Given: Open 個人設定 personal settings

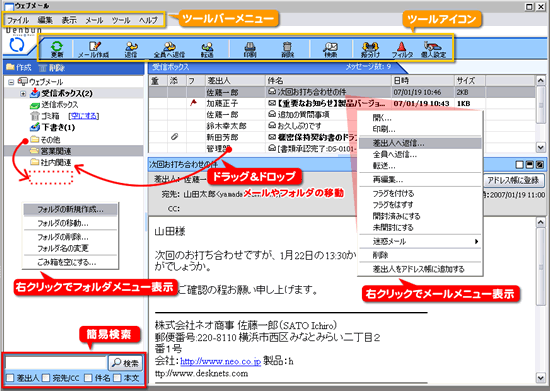Looking at the screenshot, I should [433, 49].
